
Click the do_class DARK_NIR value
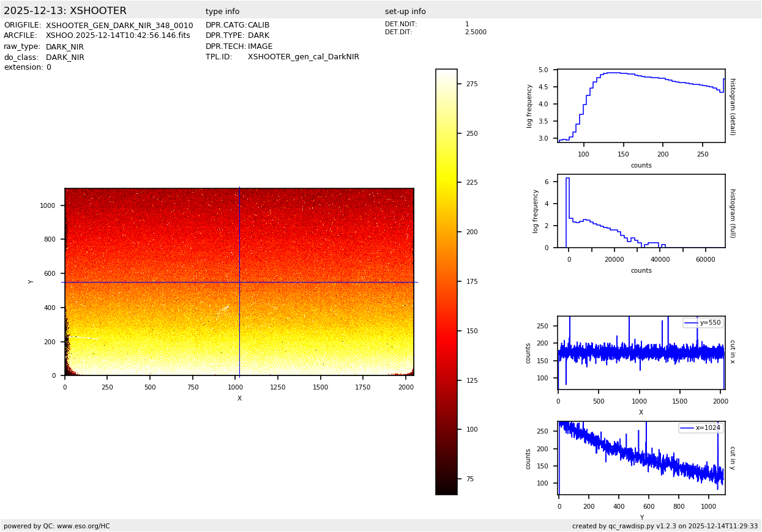pos(65,57)
